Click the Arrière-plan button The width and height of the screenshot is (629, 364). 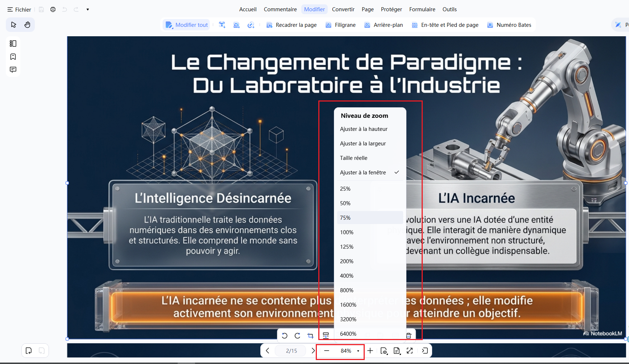click(384, 25)
